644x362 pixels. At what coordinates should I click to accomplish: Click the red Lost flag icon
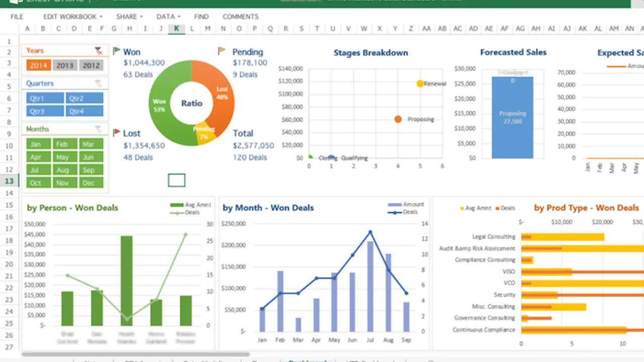point(116,133)
